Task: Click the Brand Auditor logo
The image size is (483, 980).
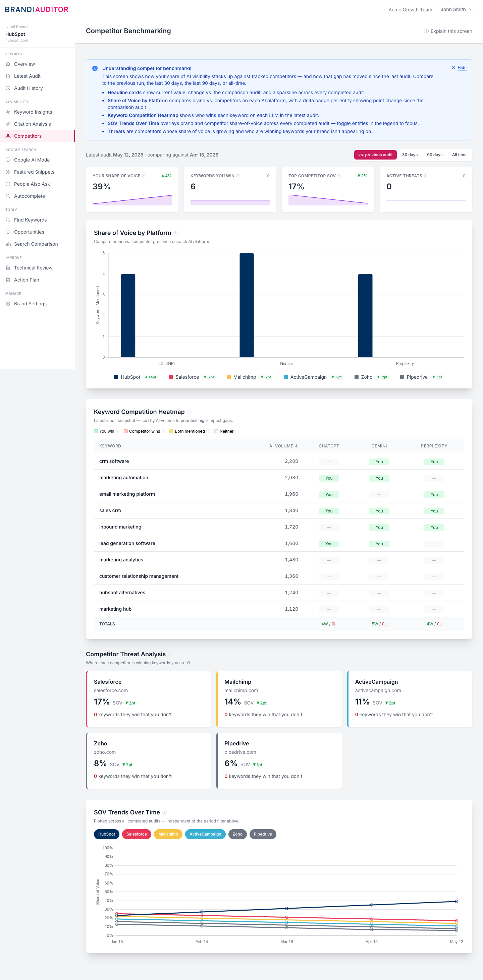Action: (37, 9)
